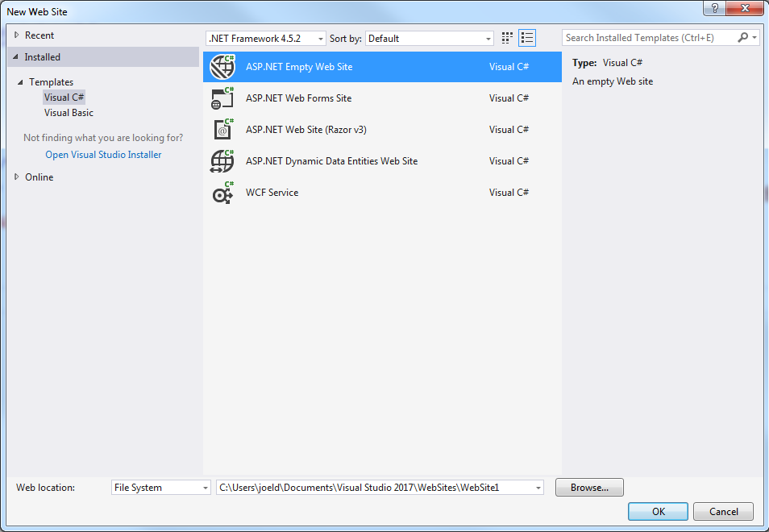Select ASP.NET Empty Web Site template name

(299, 67)
